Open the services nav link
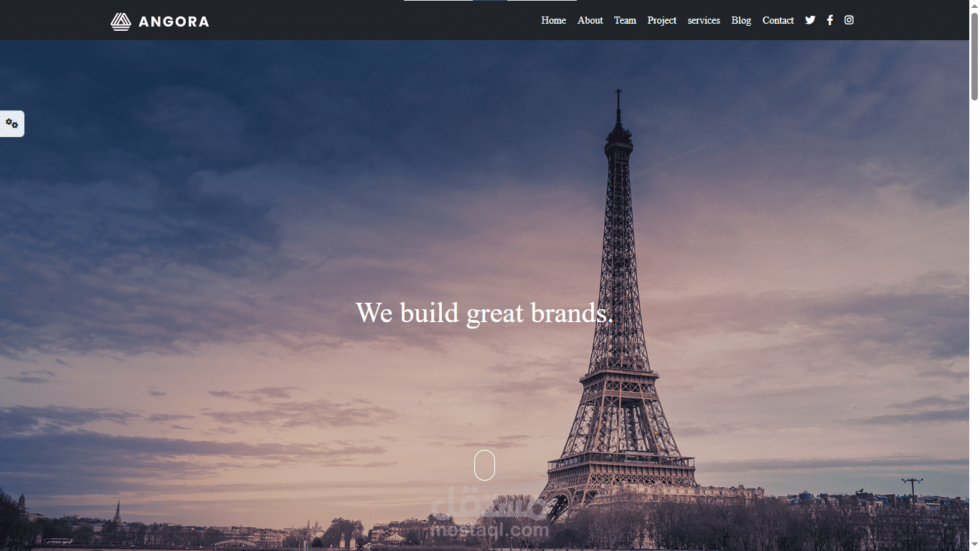This screenshot has height=551, width=980. [704, 20]
